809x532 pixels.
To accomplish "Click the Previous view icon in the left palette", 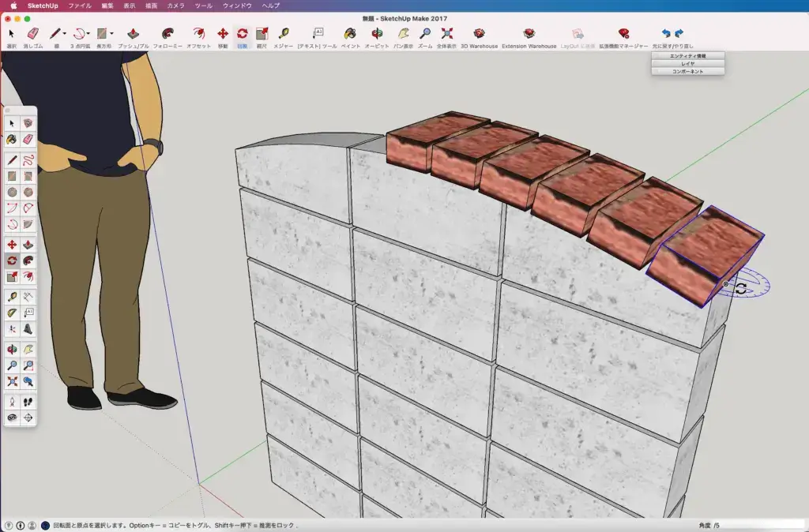I will click(28, 381).
